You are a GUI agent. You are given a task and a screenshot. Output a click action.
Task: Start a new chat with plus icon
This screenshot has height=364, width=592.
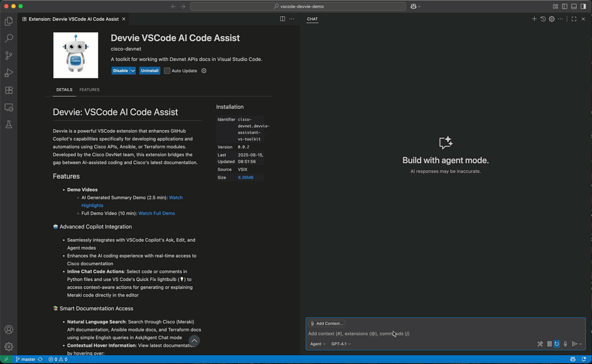click(x=534, y=19)
